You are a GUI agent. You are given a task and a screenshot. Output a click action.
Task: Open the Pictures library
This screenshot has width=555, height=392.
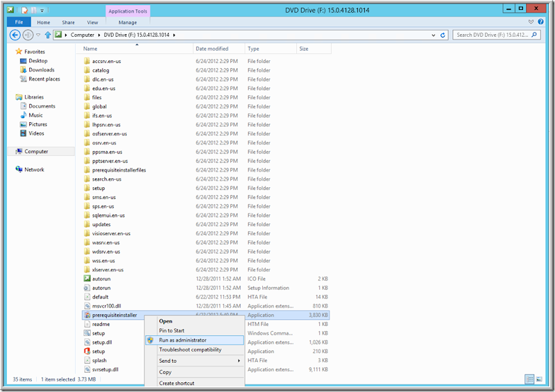click(x=38, y=124)
